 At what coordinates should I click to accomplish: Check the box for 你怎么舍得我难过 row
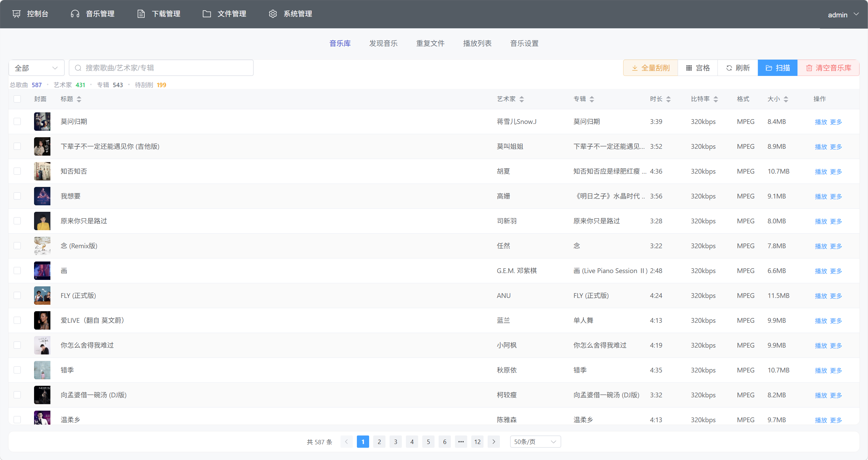point(17,345)
